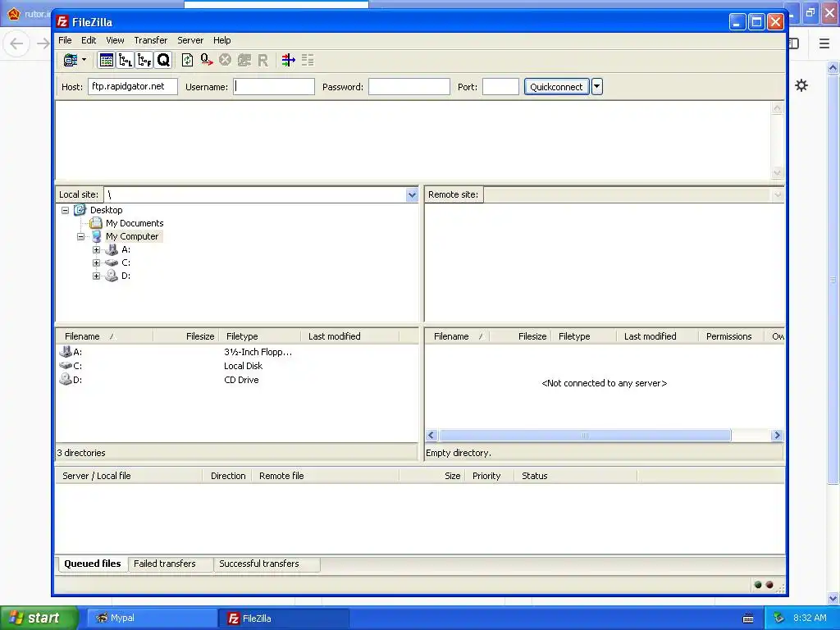Click process queue toolbar icon
840x630 pixels.
(x=206, y=60)
